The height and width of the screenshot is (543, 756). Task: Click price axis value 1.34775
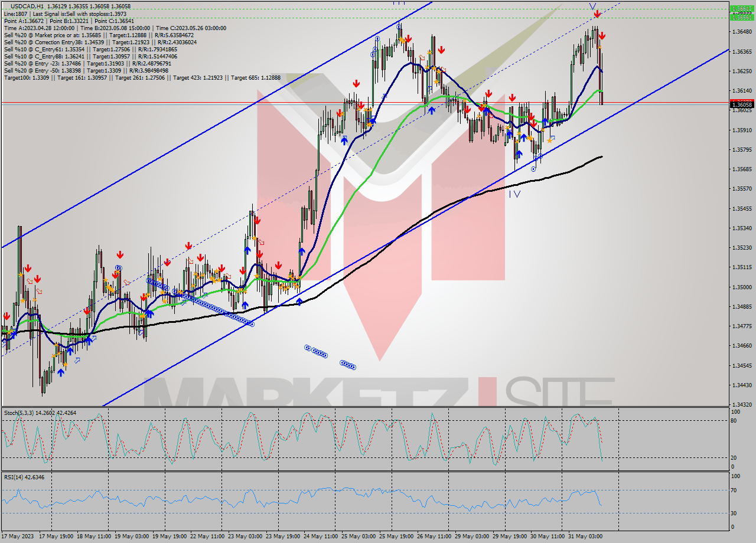coord(742,326)
